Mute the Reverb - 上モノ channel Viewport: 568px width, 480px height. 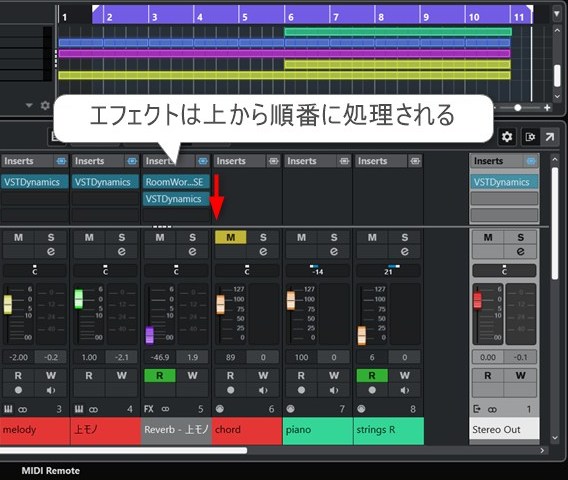160,237
